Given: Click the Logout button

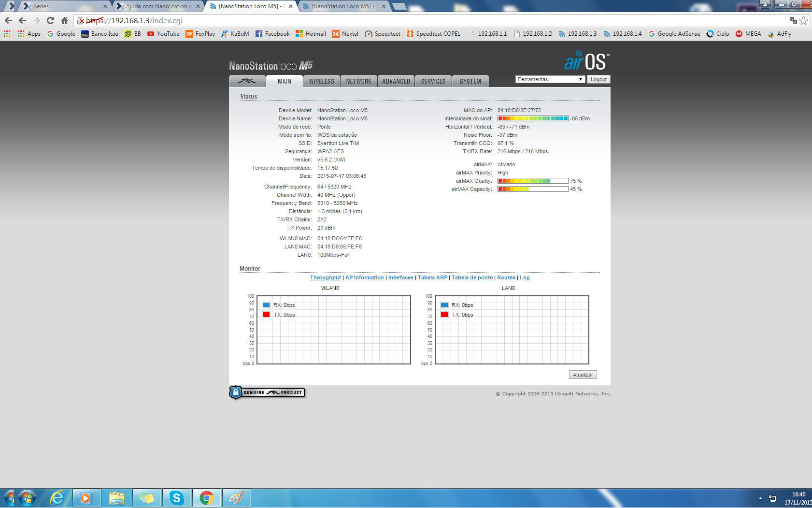Looking at the screenshot, I should (x=598, y=79).
